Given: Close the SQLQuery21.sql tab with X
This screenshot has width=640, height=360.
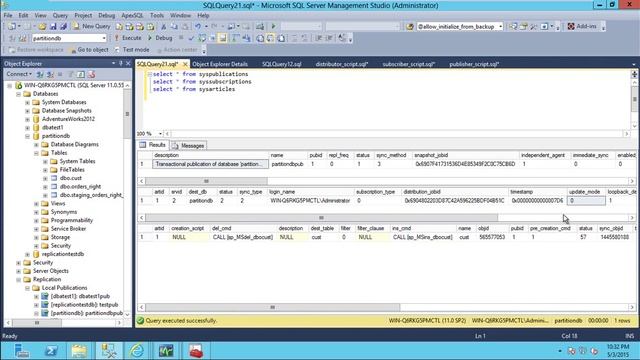Looking at the screenshot, I should pos(185,64).
